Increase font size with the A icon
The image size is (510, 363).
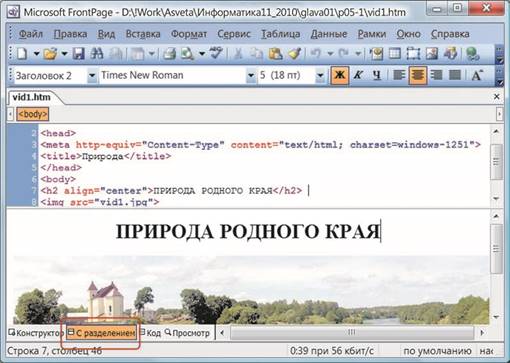477,75
